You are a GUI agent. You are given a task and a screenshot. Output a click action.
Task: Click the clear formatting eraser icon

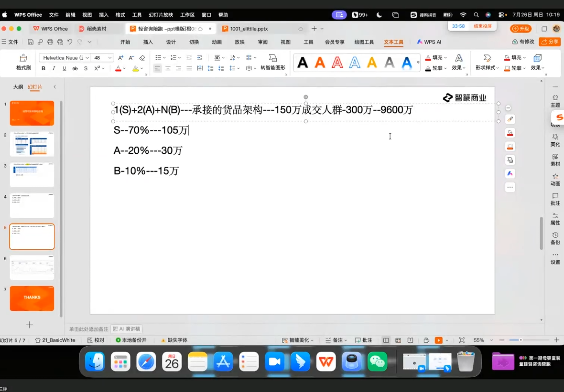142,58
